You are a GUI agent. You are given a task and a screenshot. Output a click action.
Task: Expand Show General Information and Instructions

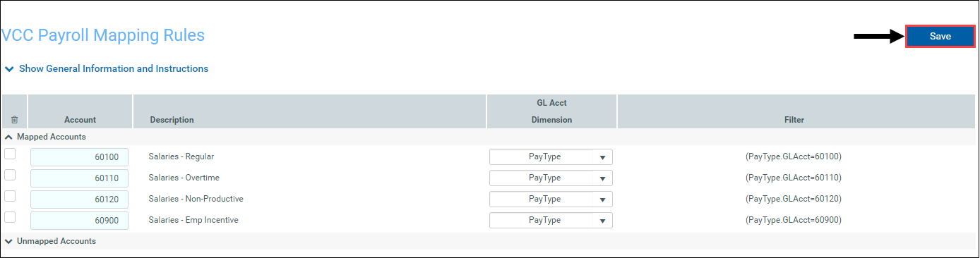point(107,69)
